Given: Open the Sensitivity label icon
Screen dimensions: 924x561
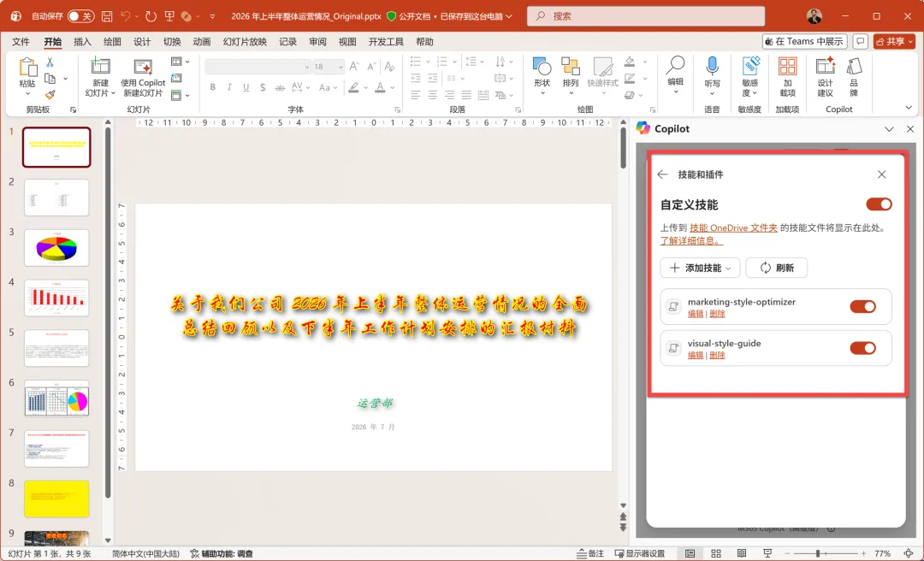Looking at the screenshot, I should tap(750, 66).
